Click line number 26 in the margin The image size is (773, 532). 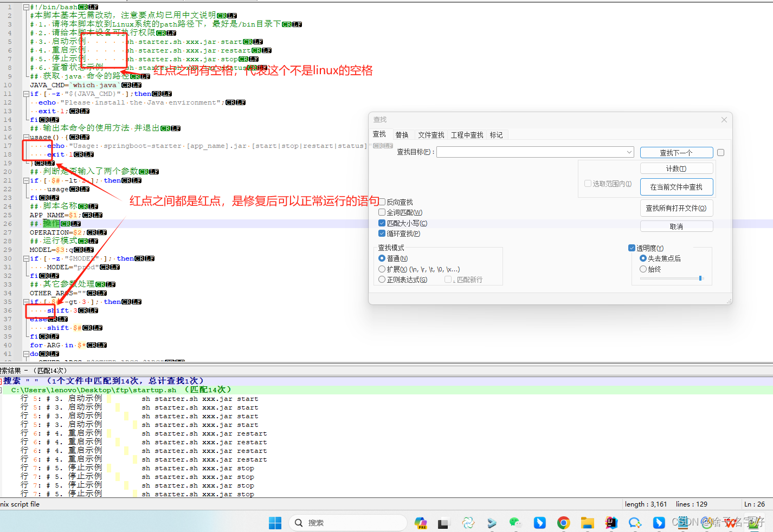coord(8,224)
